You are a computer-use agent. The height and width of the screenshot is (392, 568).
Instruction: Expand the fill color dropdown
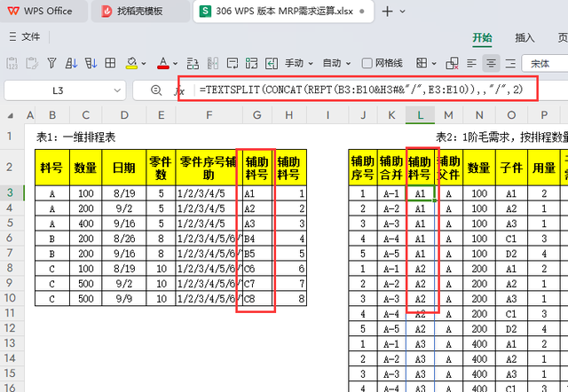[144, 64]
